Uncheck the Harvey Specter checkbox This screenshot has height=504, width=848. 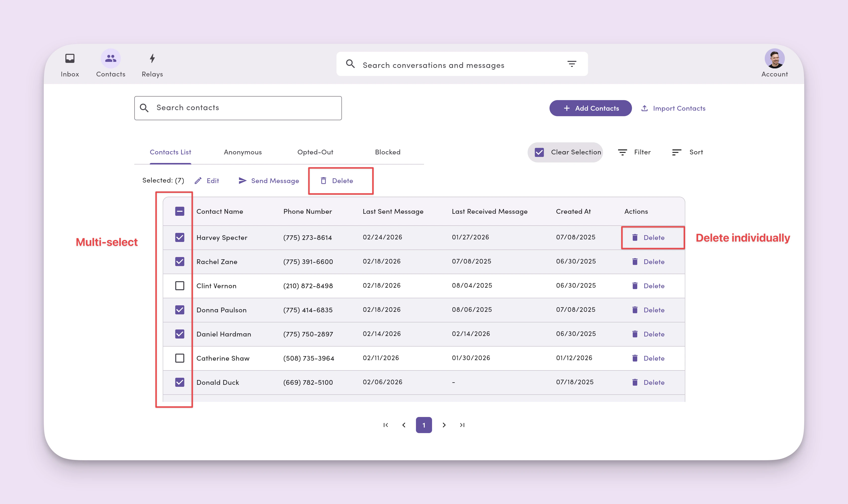[180, 237]
